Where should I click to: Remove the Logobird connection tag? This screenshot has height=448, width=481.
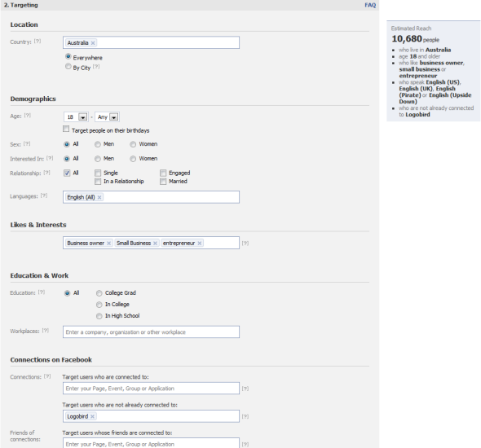tap(92, 416)
